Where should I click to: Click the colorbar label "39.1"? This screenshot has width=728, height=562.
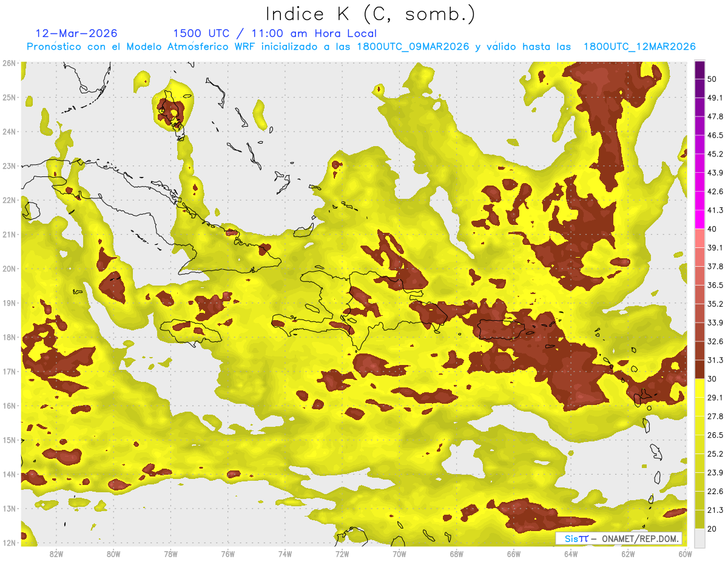tap(715, 247)
